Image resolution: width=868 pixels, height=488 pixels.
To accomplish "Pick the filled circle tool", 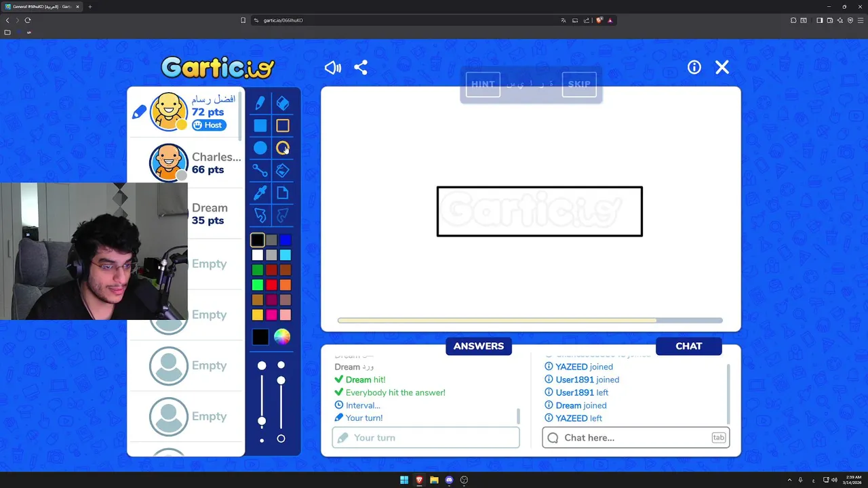I will click(x=260, y=148).
